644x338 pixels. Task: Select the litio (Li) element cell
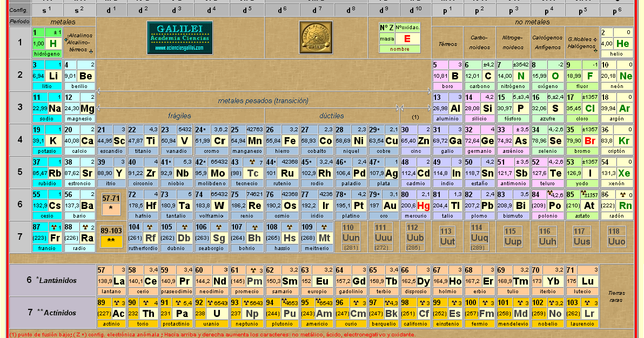click(x=47, y=75)
